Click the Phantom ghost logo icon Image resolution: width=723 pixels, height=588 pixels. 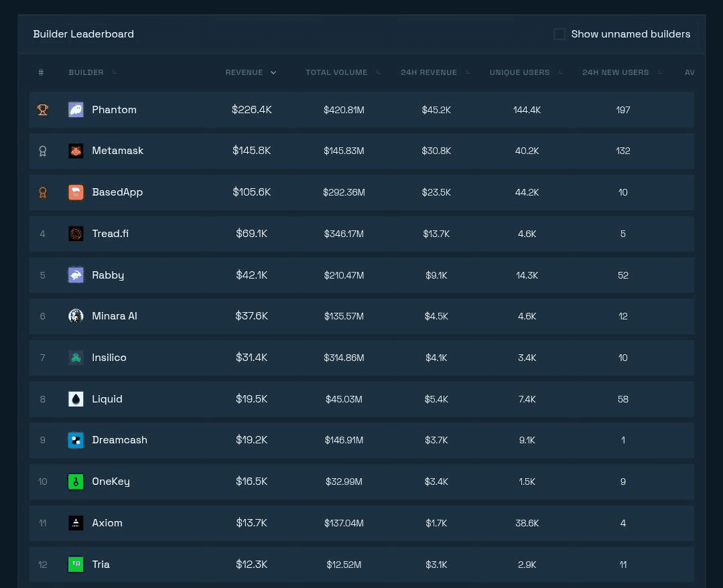click(76, 110)
